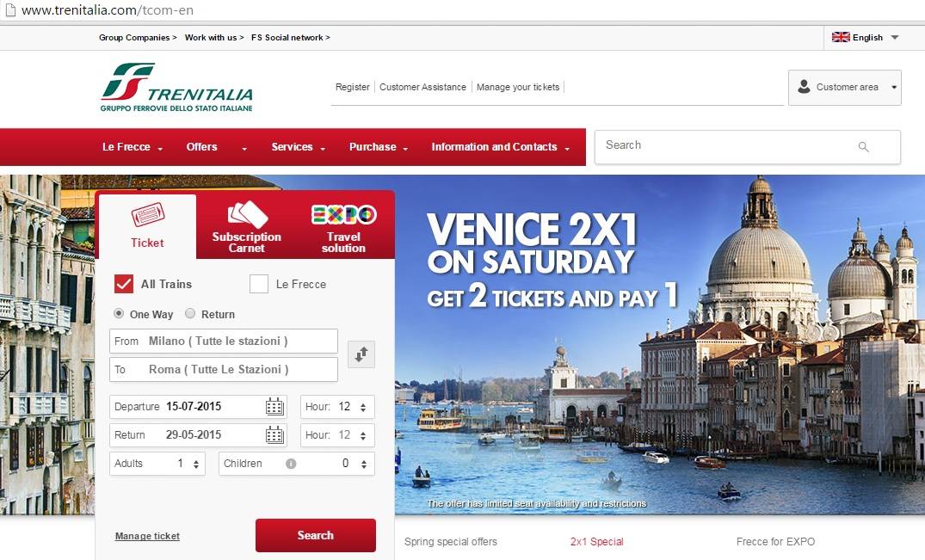Switch to the Subscription Carnet tab
This screenshot has height=560, width=925.
pos(247,227)
